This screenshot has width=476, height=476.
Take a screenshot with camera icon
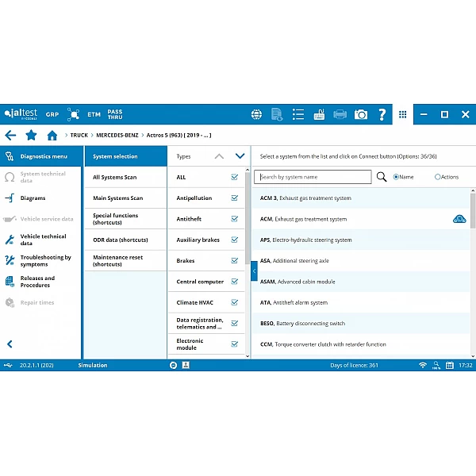pos(361,114)
